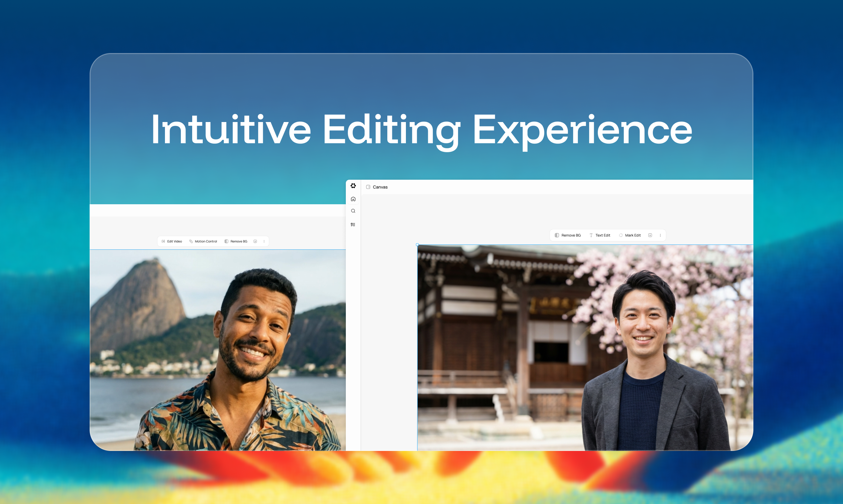Viewport: 843px width, 504px height.
Task: Click top-left resize handle of temple image
Action: (x=418, y=245)
